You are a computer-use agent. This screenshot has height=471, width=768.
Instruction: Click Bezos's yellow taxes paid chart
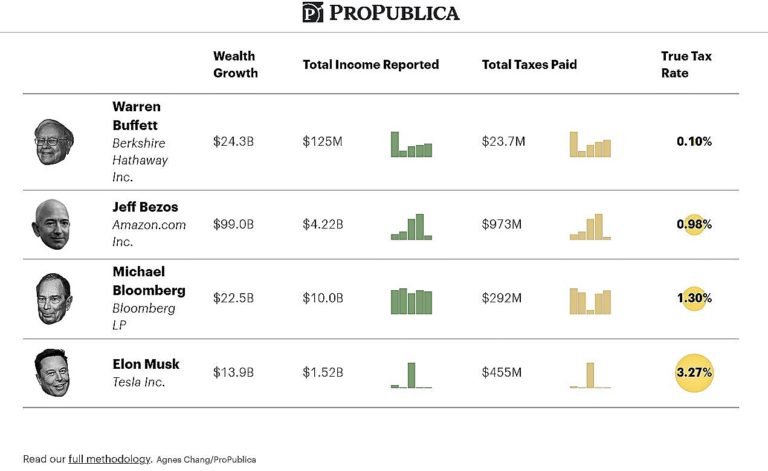coord(590,227)
